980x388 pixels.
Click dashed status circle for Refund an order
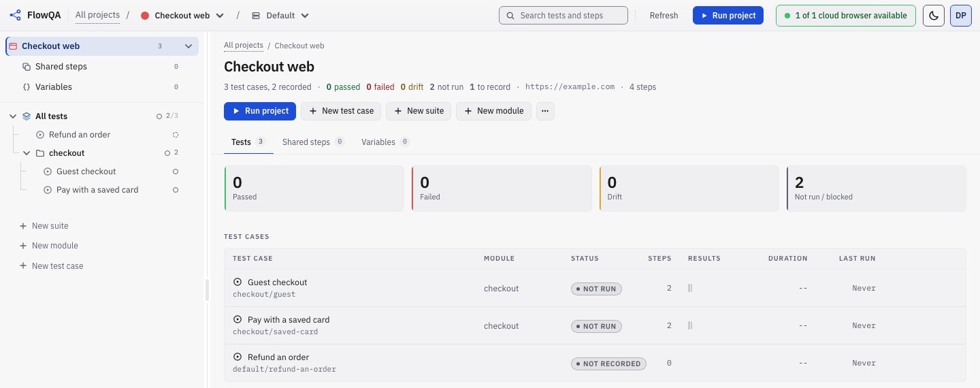(176, 135)
